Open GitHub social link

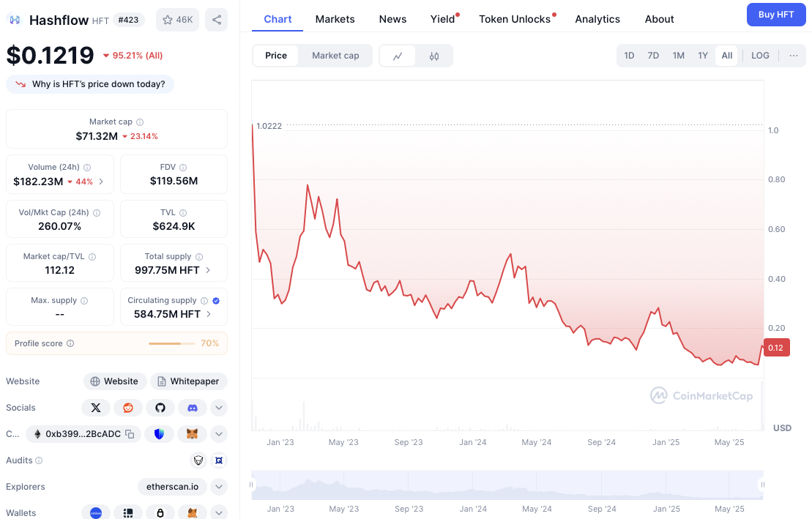(160, 408)
